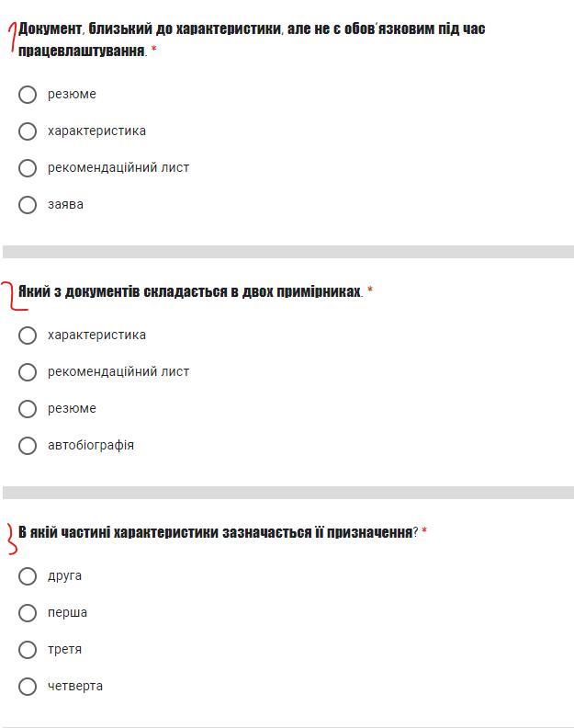Click the red handwritten number 2 mark
Screen dimensions: 574x728
pyautogui.click(x=14, y=296)
